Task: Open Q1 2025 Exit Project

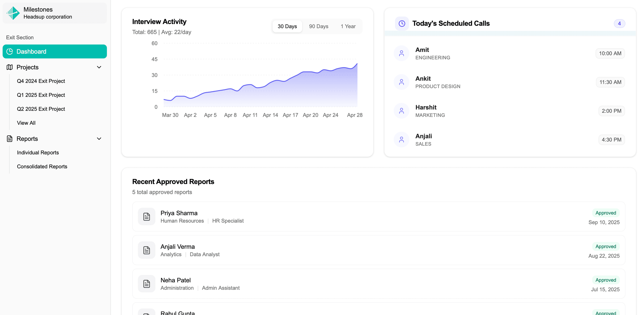Action: point(41,95)
